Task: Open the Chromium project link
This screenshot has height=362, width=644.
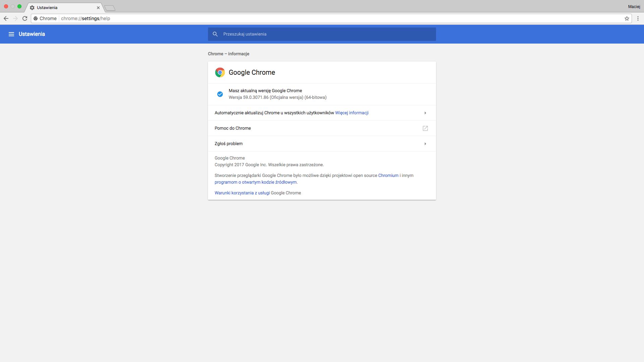Action: [388, 176]
